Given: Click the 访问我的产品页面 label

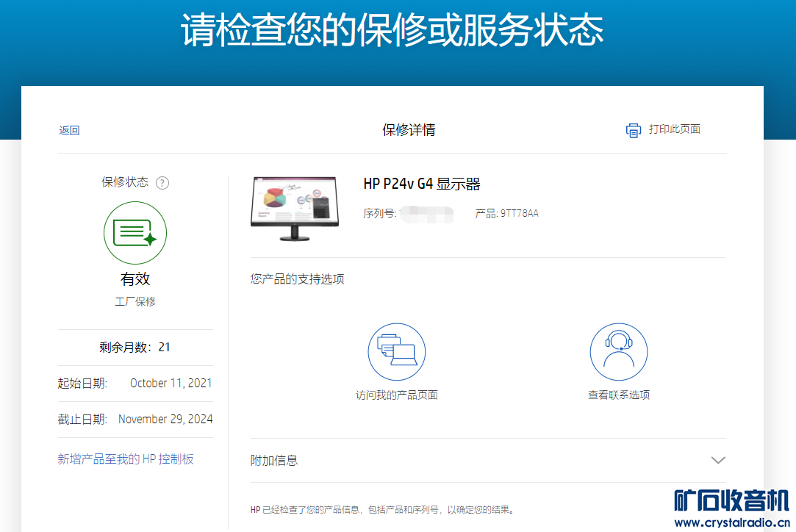Looking at the screenshot, I should [x=396, y=395].
